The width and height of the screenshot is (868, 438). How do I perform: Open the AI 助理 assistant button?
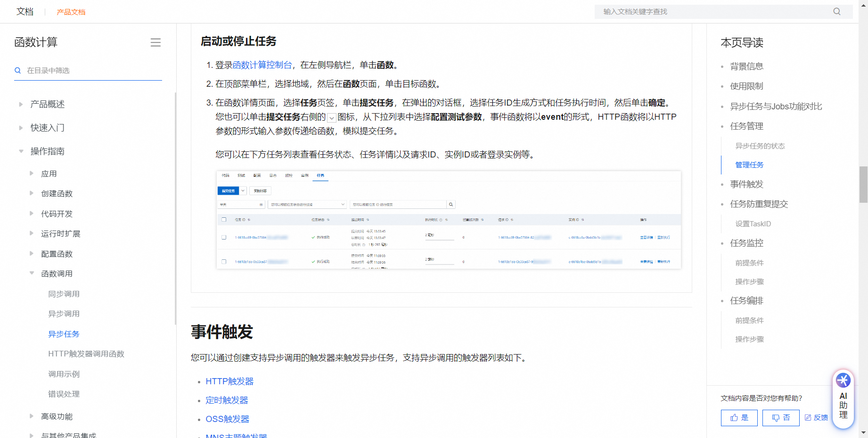click(843, 399)
